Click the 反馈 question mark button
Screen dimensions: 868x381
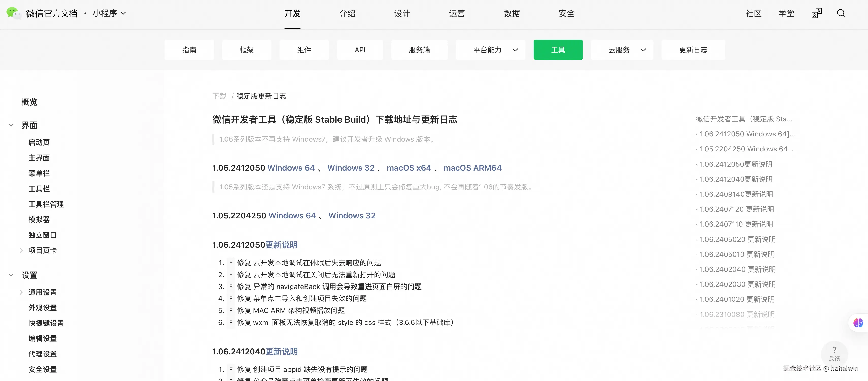pyautogui.click(x=834, y=353)
